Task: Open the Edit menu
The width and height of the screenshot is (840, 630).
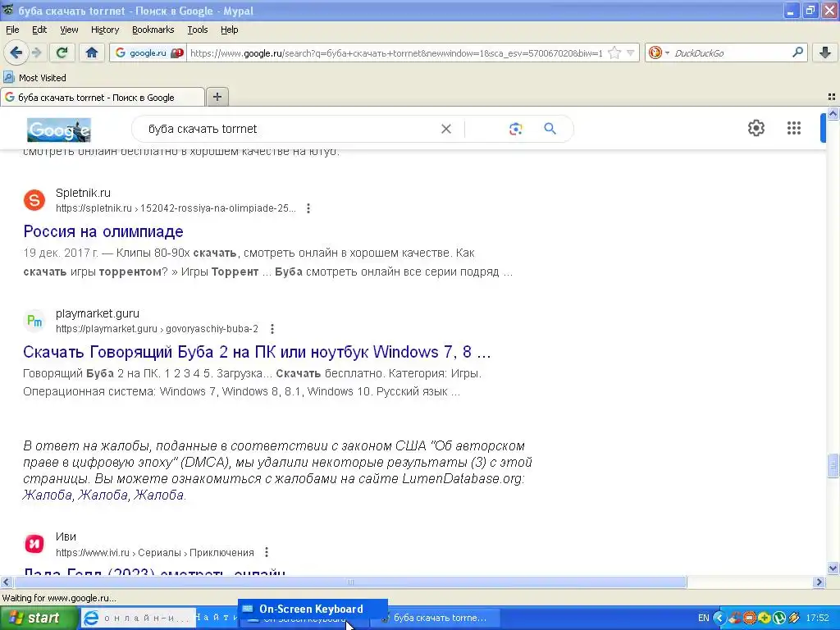Action: tap(39, 30)
